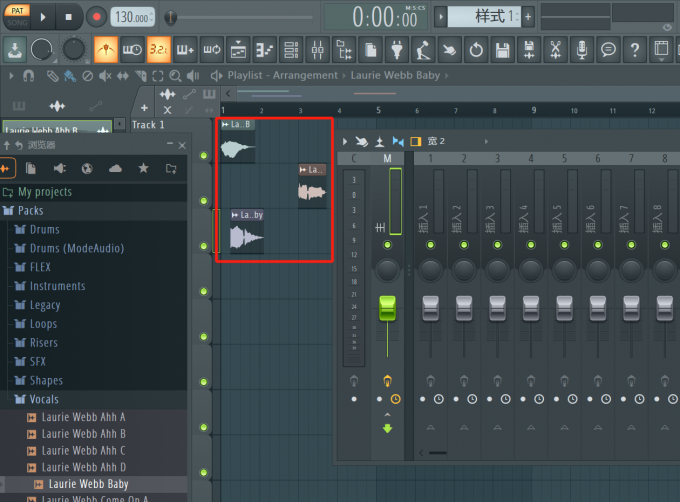This screenshot has height=502, width=680.
Task: Toggle mute LED on mixer insert 1
Action: tap(430, 245)
